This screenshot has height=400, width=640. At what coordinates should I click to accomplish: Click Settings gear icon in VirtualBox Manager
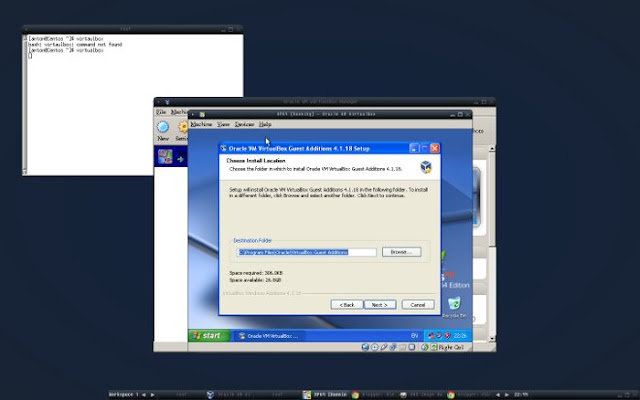click(x=183, y=127)
